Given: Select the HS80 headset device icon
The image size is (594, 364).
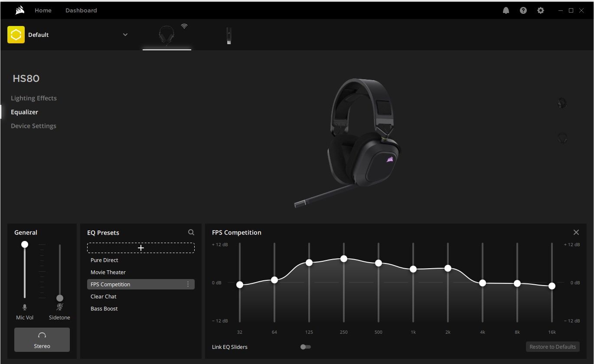Looking at the screenshot, I should [167, 36].
